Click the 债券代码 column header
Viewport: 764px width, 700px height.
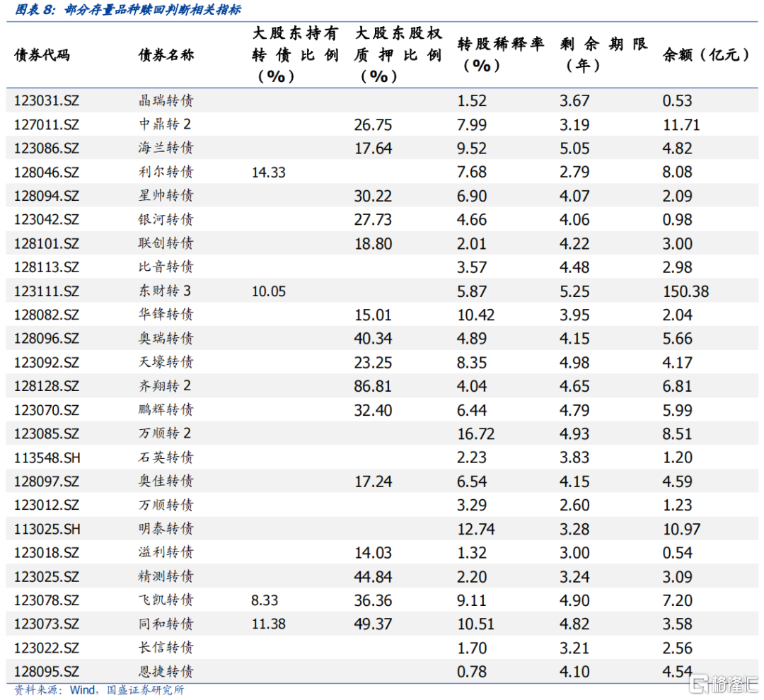(x=42, y=56)
